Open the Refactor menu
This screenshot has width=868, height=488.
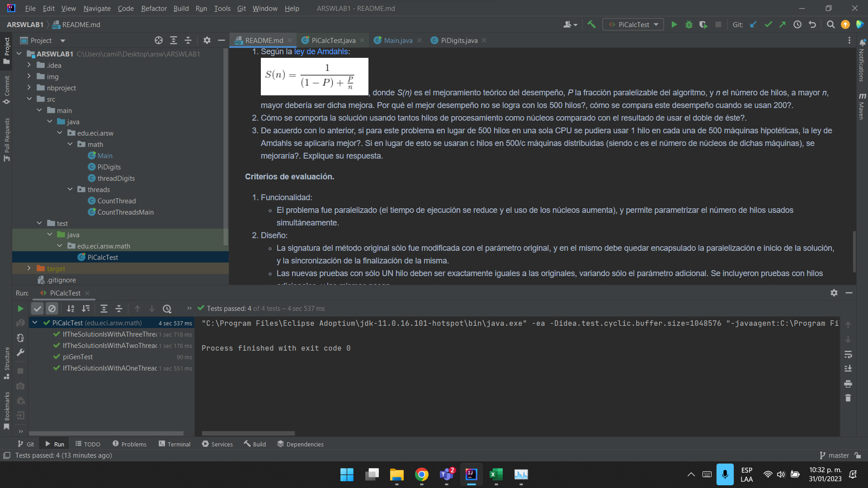[x=154, y=8]
